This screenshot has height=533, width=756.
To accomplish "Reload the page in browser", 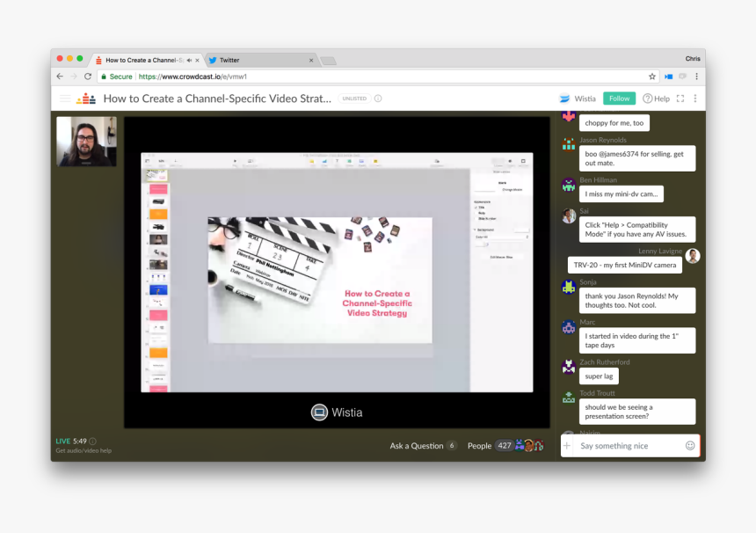I will click(x=88, y=77).
